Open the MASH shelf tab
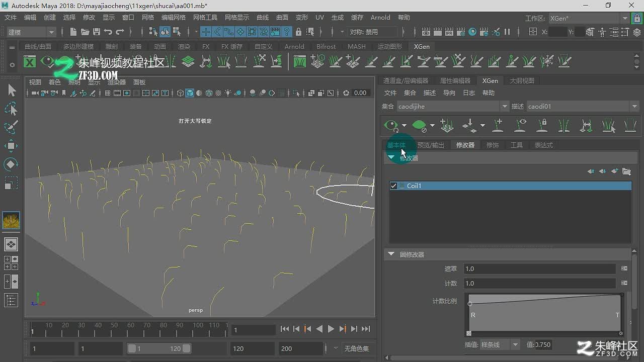Viewport: 644px width, 362px height. point(357,46)
